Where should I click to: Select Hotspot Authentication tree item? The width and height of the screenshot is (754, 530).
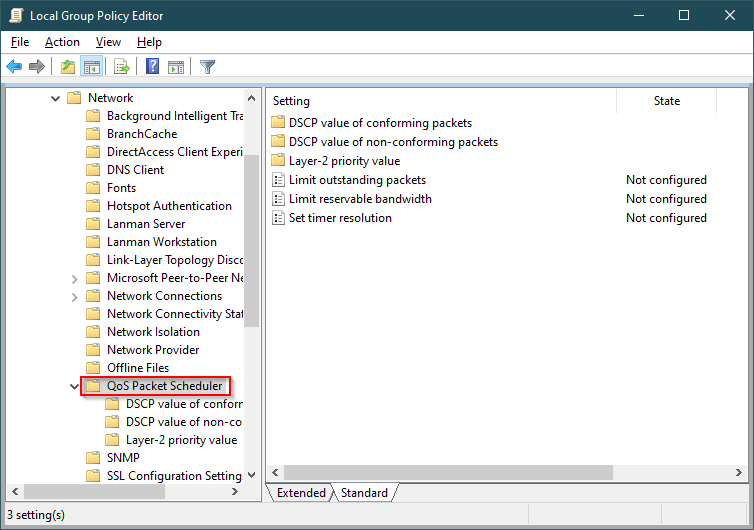pyautogui.click(x=169, y=206)
